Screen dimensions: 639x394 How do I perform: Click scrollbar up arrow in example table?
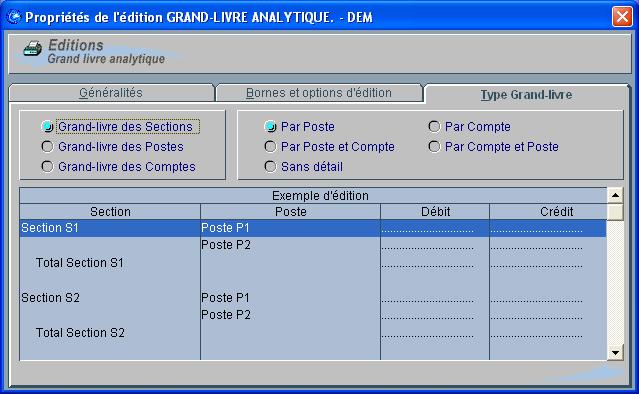click(x=615, y=196)
